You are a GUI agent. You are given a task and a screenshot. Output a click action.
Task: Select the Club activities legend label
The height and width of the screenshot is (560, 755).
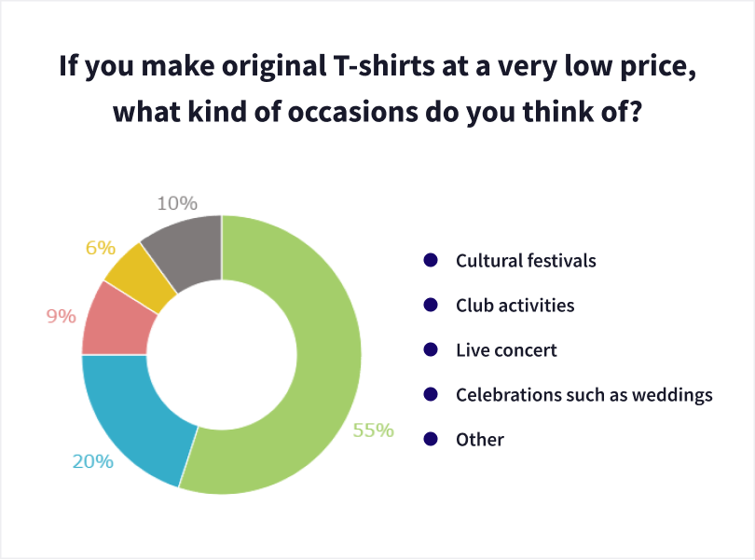pyautogui.click(x=515, y=306)
